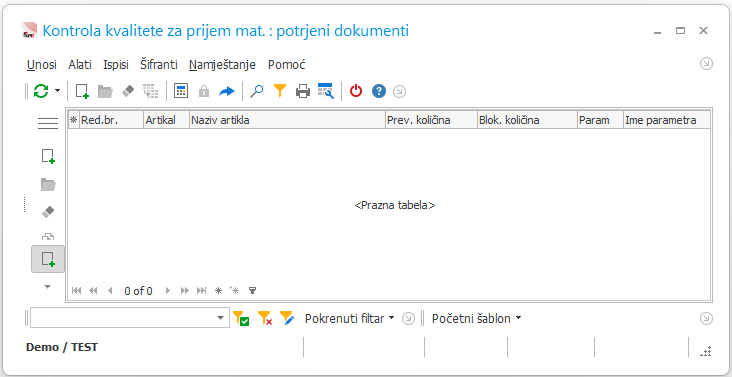Click the blue forward arrow icon
732x377 pixels.
226,91
